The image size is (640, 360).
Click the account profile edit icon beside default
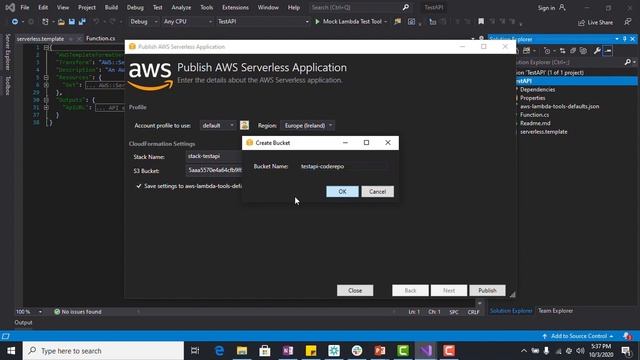pyautogui.click(x=244, y=125)
